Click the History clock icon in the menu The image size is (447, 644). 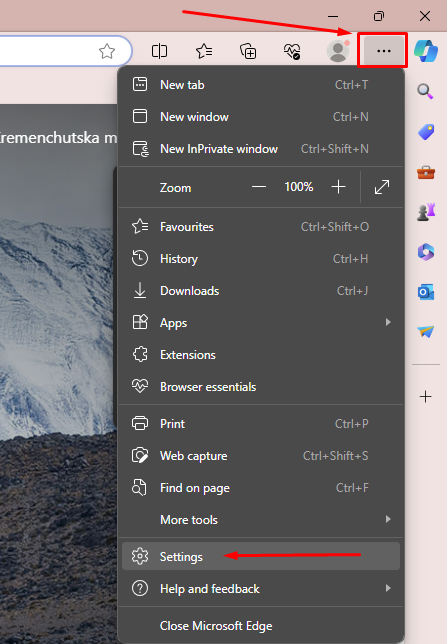(140, 258)
